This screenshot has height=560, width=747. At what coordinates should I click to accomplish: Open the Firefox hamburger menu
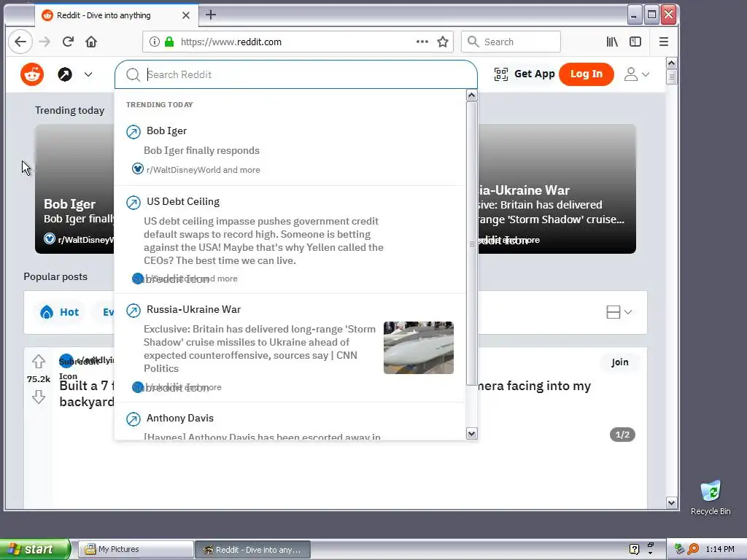click(664, 42)
